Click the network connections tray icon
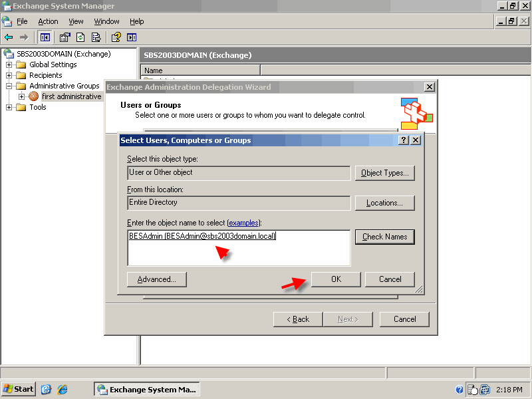532x399 pixels. pyautogui.click(x=485, y=390)
